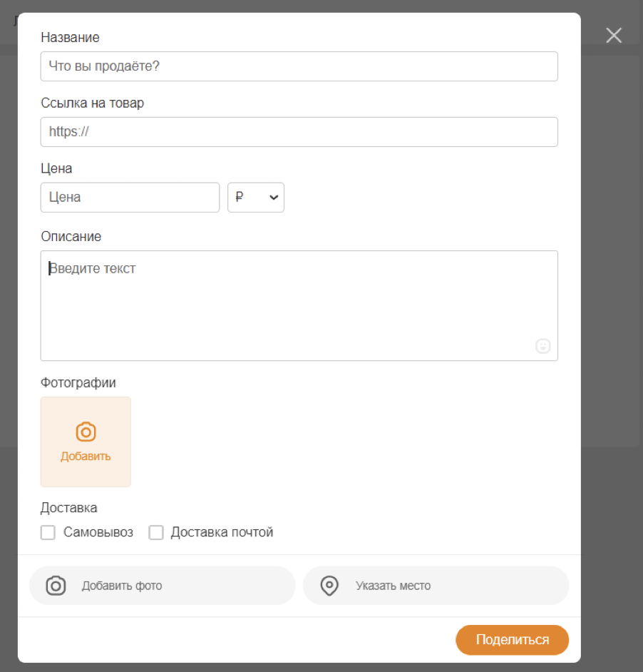Click the Ссылка на товар field label
643x672 pixels.
[93, 103]
